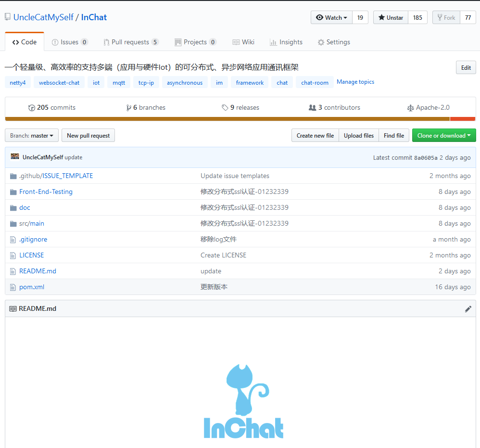Click Find file

(x=394, y=135)
